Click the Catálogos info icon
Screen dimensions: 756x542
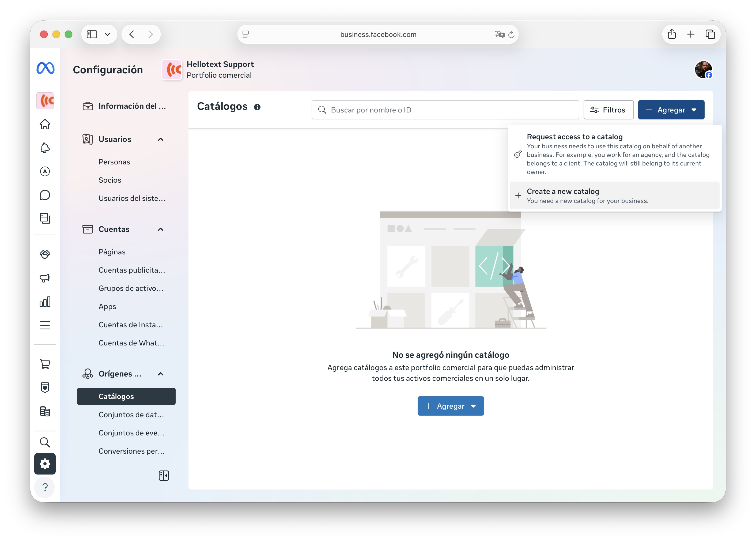pyautogui.click(x=257, y=107)
